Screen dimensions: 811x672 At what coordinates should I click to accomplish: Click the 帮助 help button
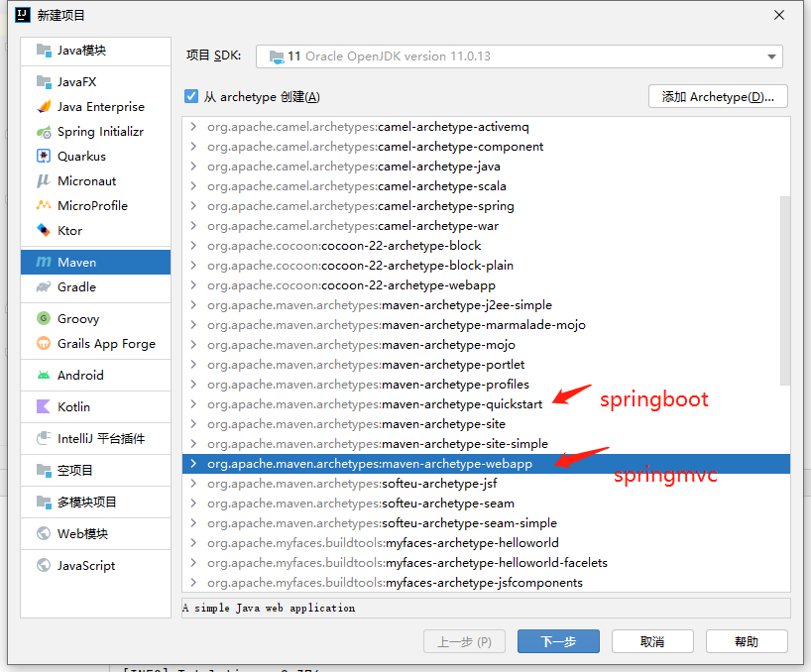[747, 641]
